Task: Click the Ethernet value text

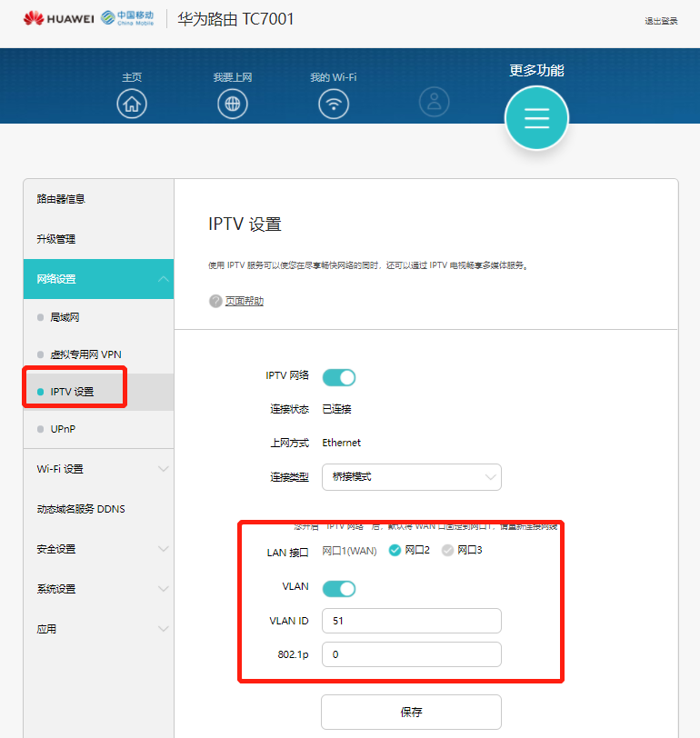Action: 341,443
